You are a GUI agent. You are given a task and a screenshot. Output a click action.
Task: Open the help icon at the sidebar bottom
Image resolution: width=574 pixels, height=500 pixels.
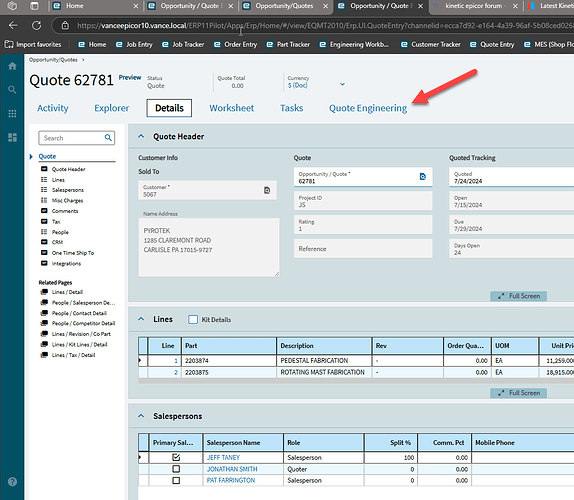click(12, 482)
